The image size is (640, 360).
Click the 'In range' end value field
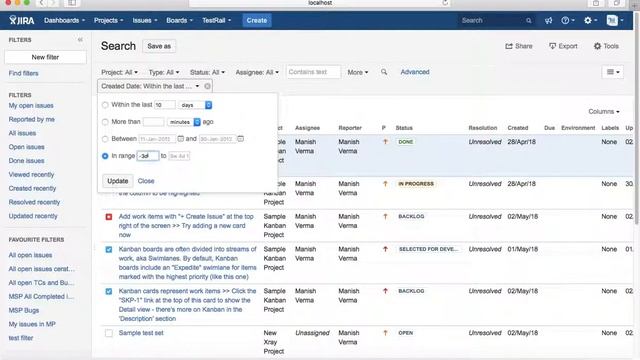coord(179,156)
